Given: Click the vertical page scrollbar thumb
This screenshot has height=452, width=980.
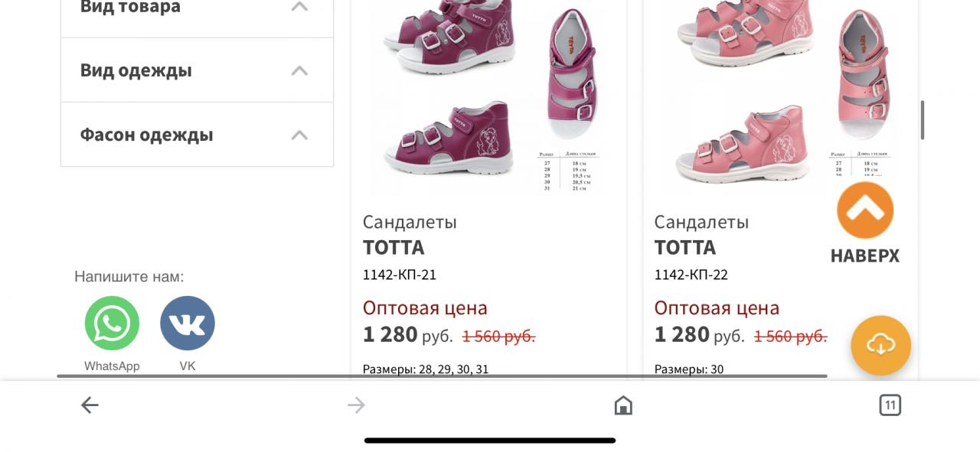Looking at the screenshot, I should click(x=923, y=120).
